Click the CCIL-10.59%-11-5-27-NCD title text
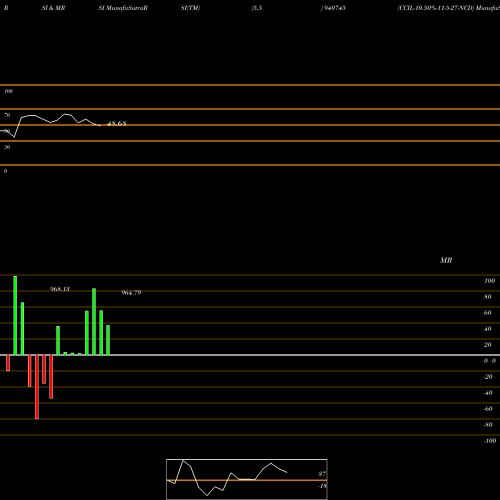Viewport: 500px width, 500px height. point(435,8)
